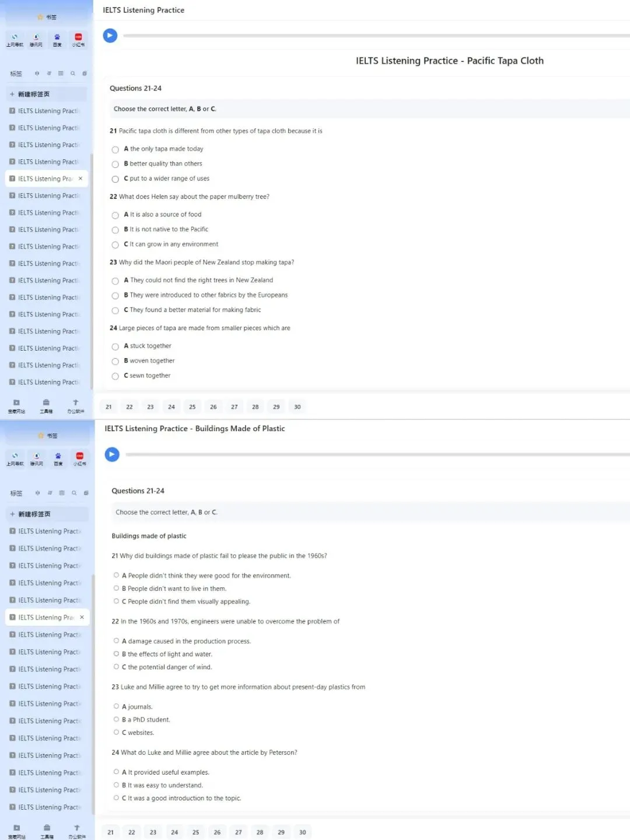Select 'A It provided useful examples'
This screenshot has height=840, width=630.
[x=116, y=771]
